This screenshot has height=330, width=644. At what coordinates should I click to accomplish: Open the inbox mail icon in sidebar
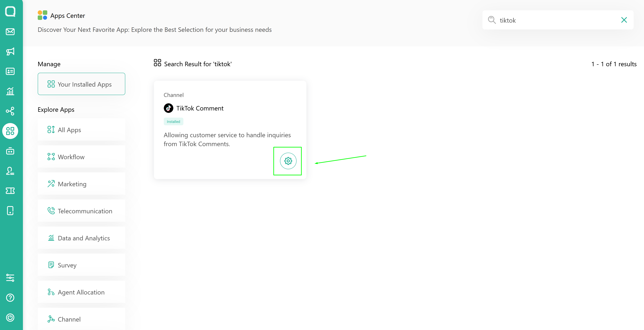pyautogui.click(x=10, y=32)
